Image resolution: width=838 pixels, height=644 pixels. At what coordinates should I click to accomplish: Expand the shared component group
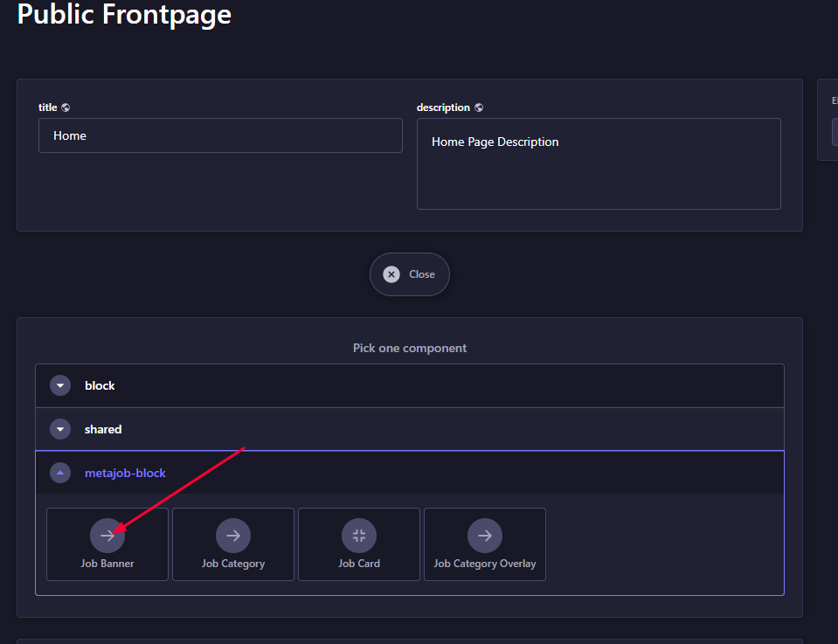pyautogui.click(x=60, y=429)
